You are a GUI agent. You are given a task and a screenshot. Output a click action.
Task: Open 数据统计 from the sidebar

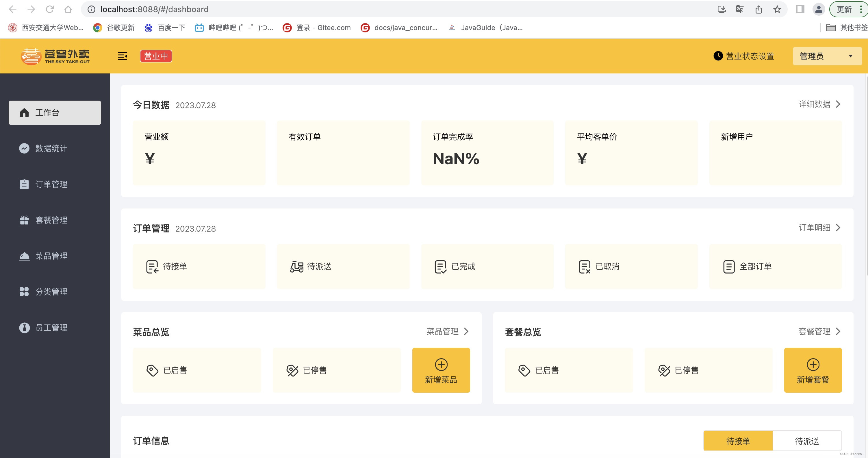(x=55, y=148)
